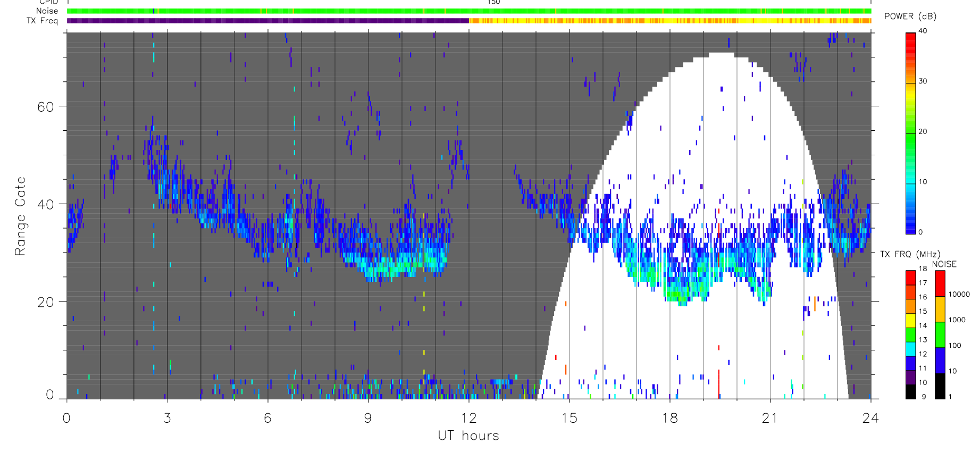Click the 'Range Gate' axis title

(x=20, y=216)
